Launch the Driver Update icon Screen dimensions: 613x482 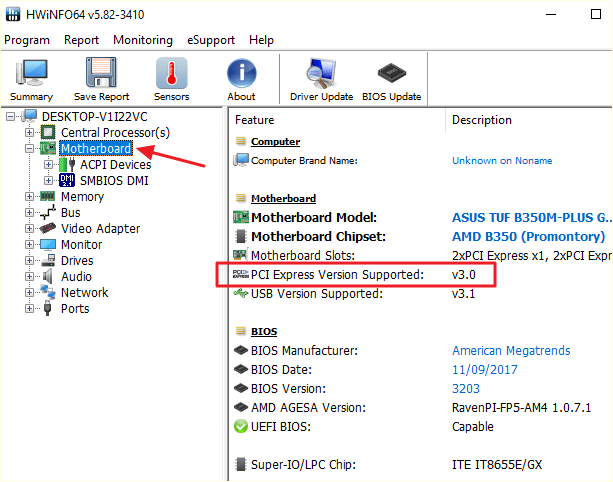pos(321,73)
